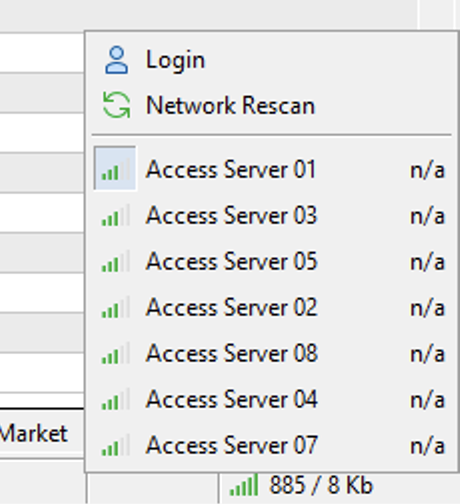Screen dimensions: 460x504
Task: Click the signal icon for Access Server 01
Action: coord(115,169)
